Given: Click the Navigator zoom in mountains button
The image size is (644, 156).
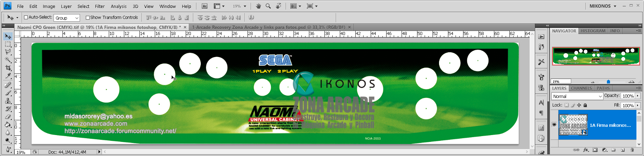Looking at the screenshot, I should pos(631,82).
